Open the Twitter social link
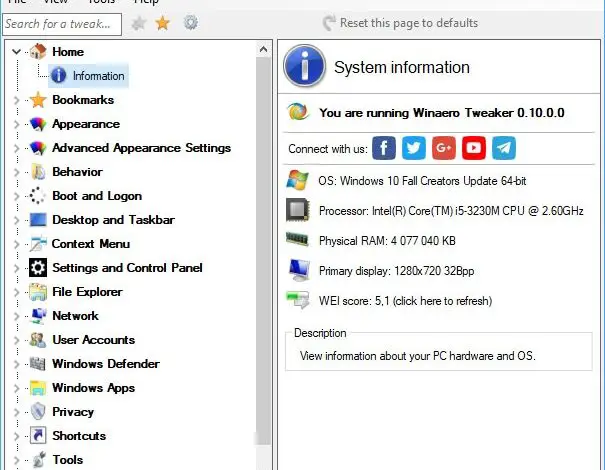605x470 pixels. point(414,148)
